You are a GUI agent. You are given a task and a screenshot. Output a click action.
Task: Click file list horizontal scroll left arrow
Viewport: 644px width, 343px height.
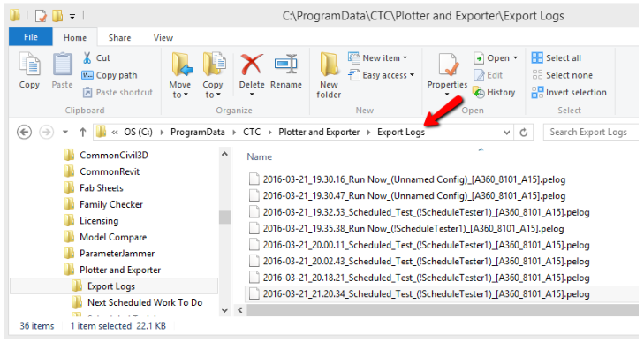240,310
